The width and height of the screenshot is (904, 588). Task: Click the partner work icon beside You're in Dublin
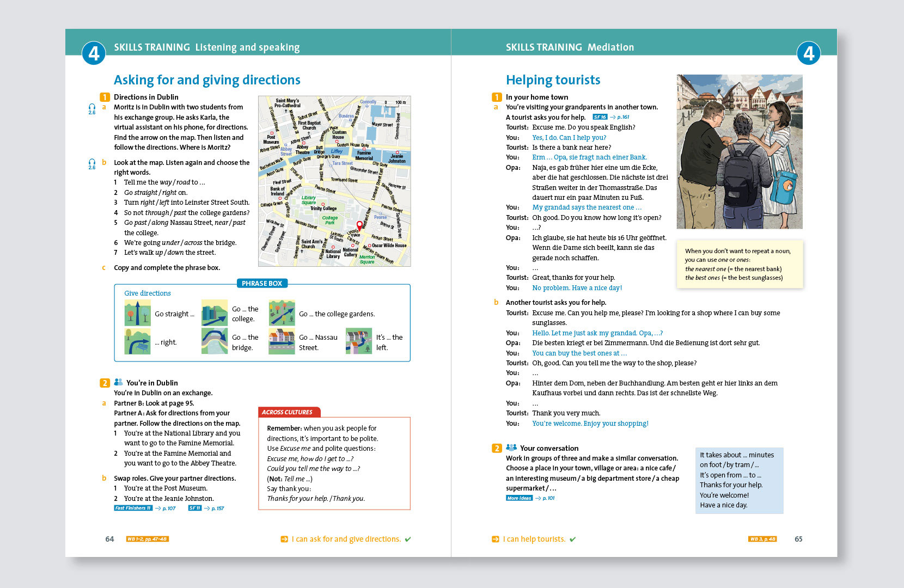tap(119, 383)
